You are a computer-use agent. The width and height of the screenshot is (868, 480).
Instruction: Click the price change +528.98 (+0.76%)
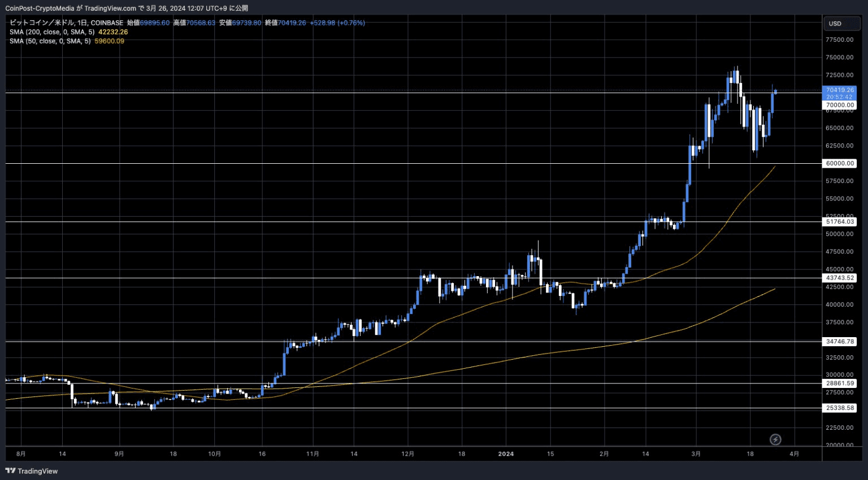[337, 23]
